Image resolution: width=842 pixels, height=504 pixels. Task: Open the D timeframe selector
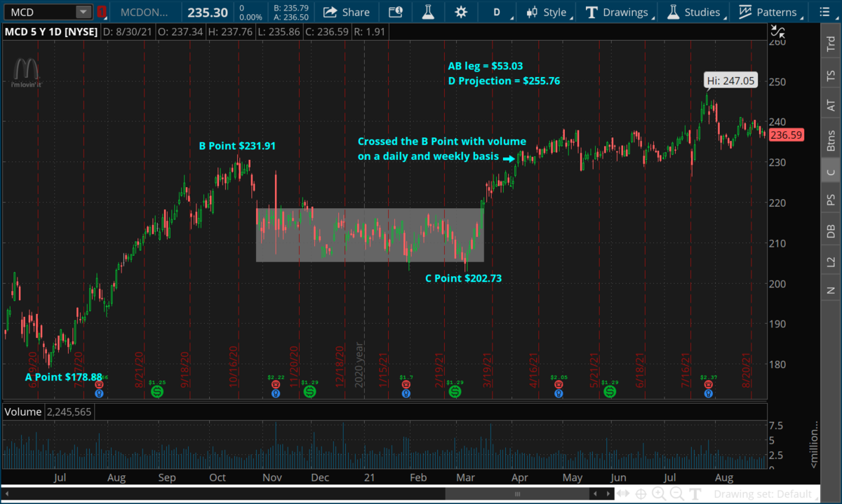tap(497, 12)
